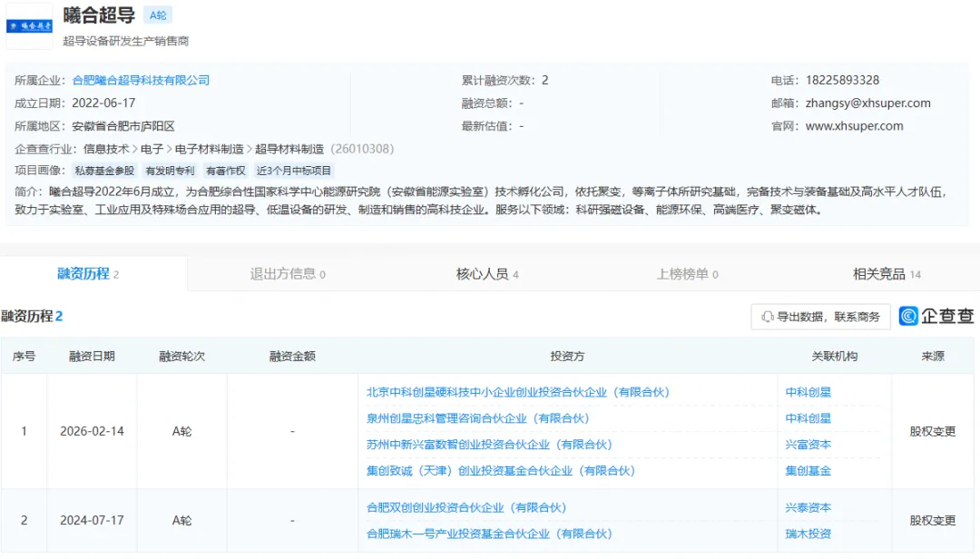This screenshot has height=559, width=980.
Task: Click the 电子材料制造 industry category
Action: coord(210,149)
